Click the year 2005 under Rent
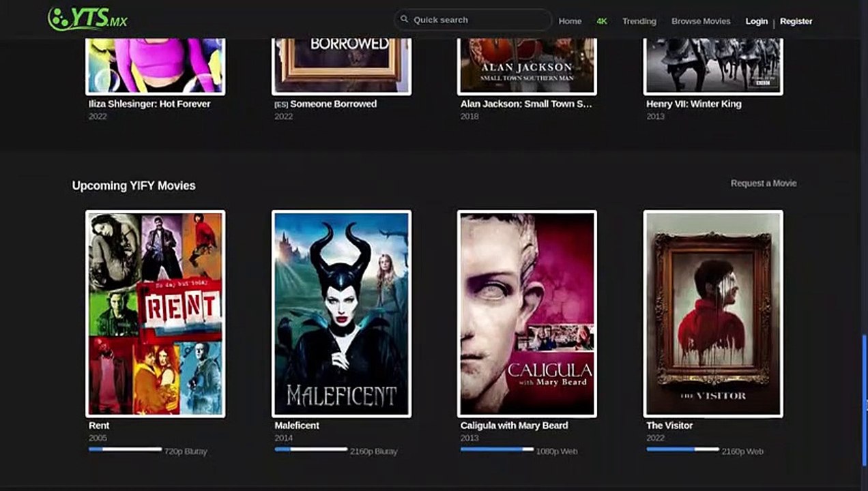 (98, 438)
